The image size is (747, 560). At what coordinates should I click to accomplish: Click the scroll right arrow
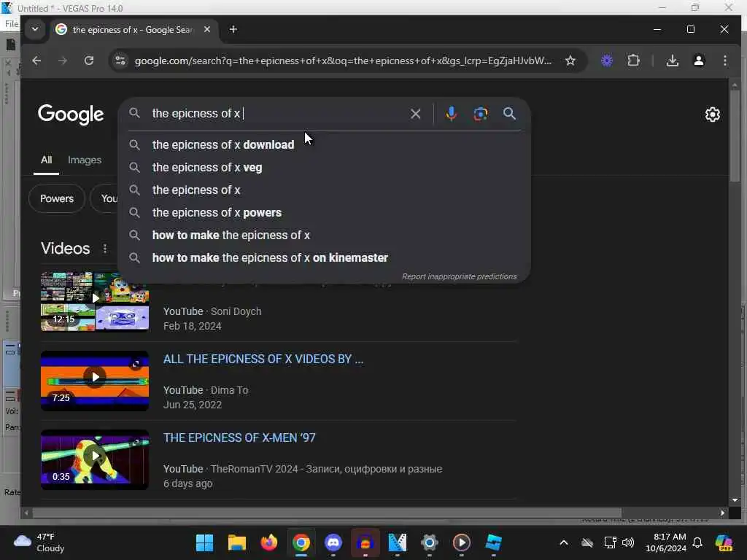coord(723,513)
